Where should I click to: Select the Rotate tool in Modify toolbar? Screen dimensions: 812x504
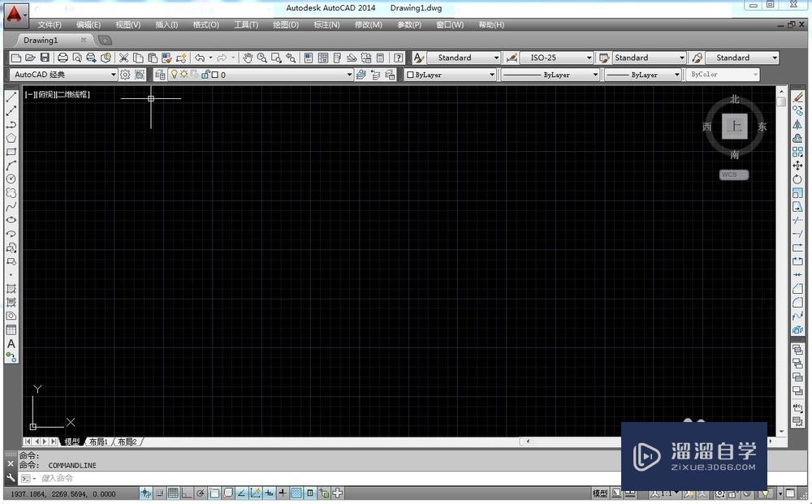[x=797, y=179]
